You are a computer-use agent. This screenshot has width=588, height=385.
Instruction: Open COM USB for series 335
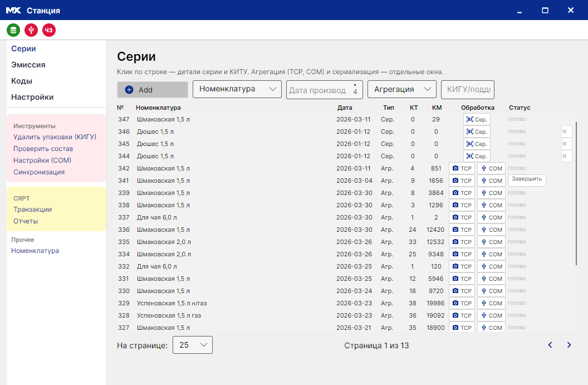coord(491,242)
